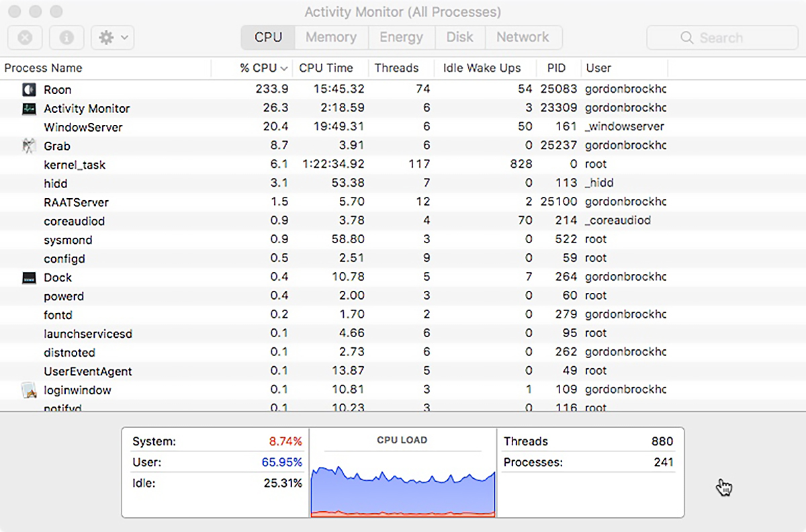Image resolution: width=806 pixels, height=532 pixels.
Task: Toggle % CPU sort order arrow
Action: 284,69
